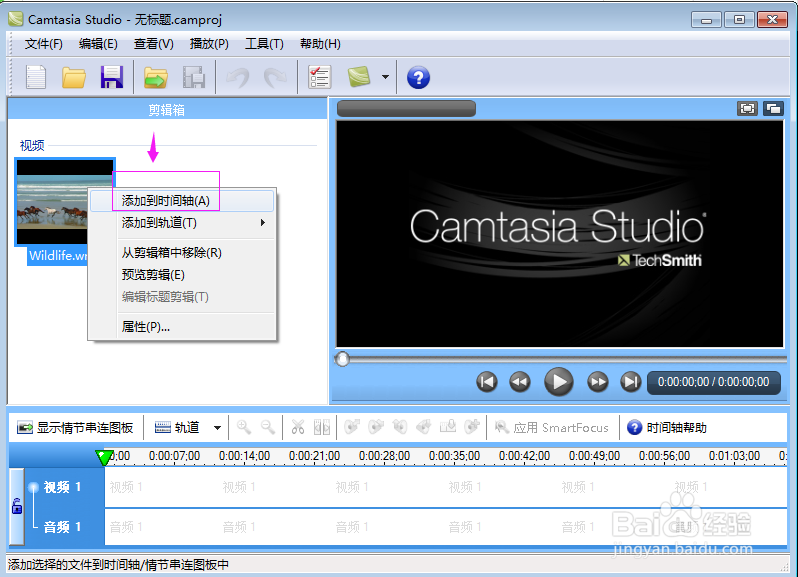
Task: Toggle the track lock icon
Action: 17,506
